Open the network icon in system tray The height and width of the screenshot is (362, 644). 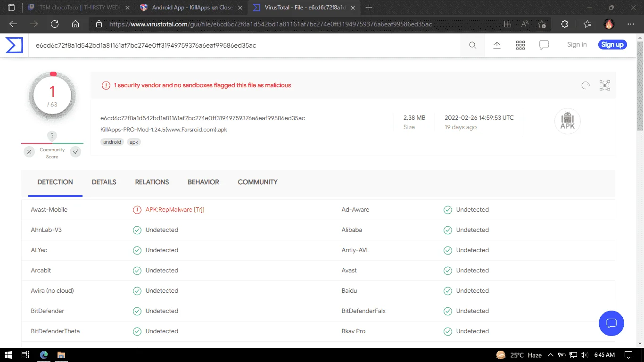(x=574, y=355)
